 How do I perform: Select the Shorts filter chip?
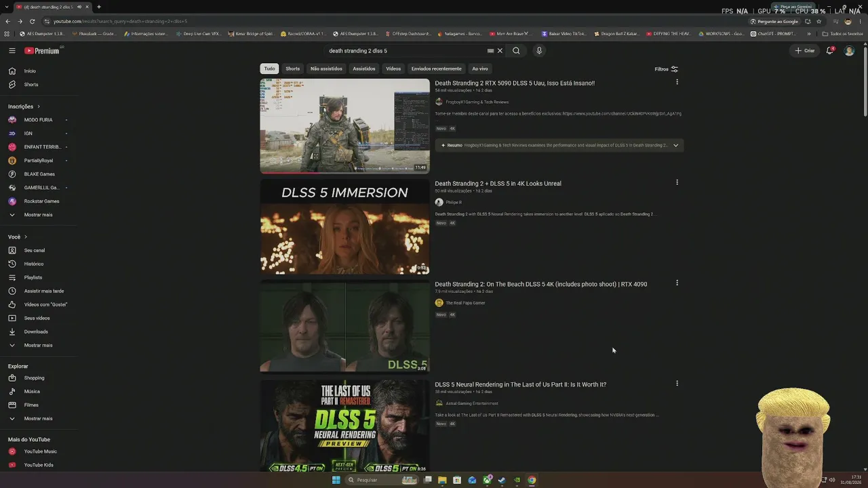click(292, 68)
